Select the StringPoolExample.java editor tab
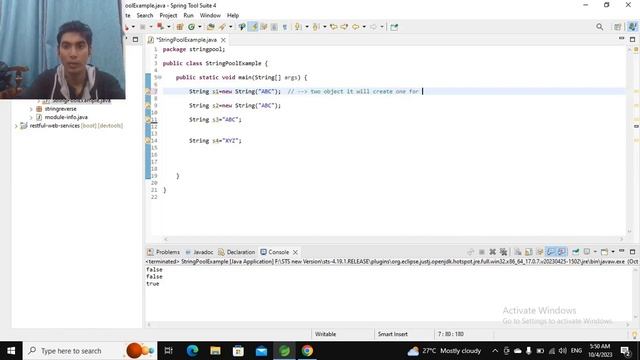640x360 pixels. tap(186, 40)
